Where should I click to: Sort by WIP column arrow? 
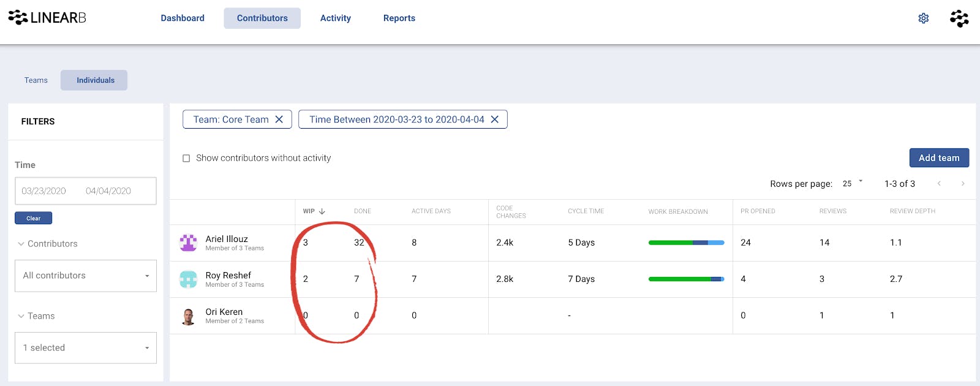tap(322, 211)
